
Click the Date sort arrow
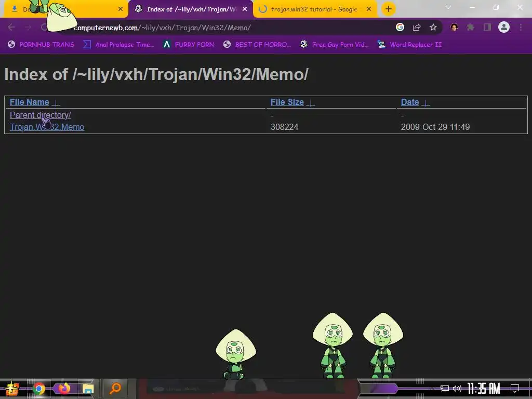coord(425,102)
